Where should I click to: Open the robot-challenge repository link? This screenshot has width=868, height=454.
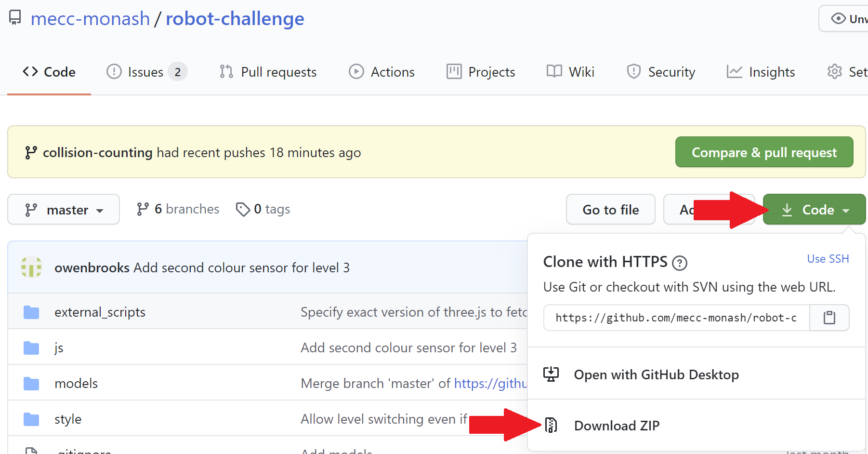[x=235, y=19]
